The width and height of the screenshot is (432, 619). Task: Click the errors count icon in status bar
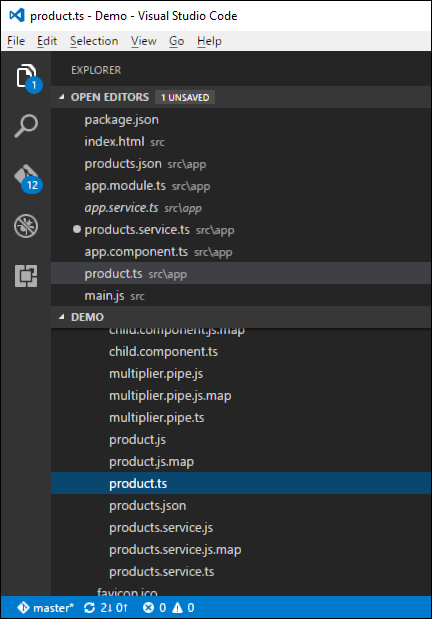tap(148, 608)
